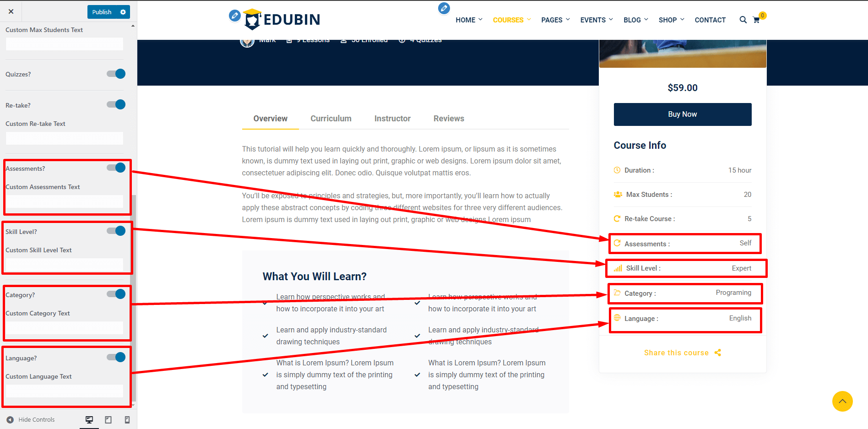Switch to tablet preview mode
This screenshot has height=429, width=868.
click(x=108, y=419)
